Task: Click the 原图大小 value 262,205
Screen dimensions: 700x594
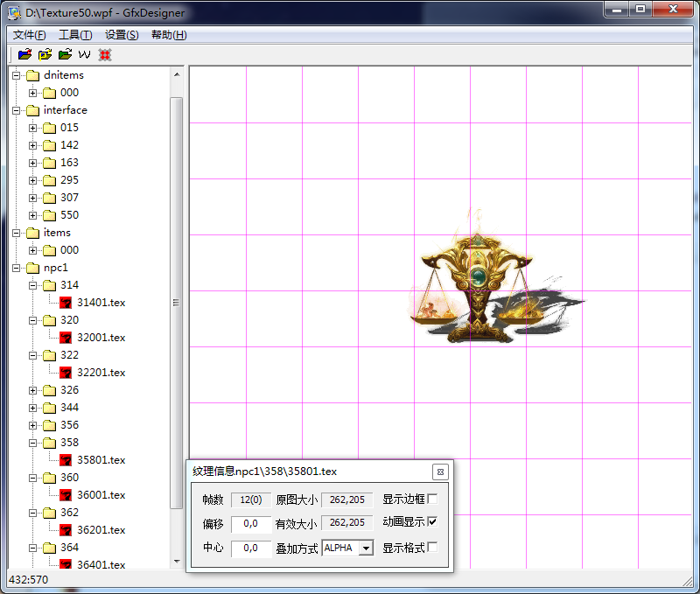Action: [347, 500]
